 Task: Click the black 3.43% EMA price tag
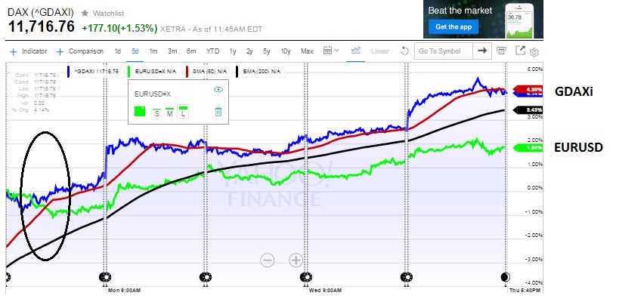(528, 110)
